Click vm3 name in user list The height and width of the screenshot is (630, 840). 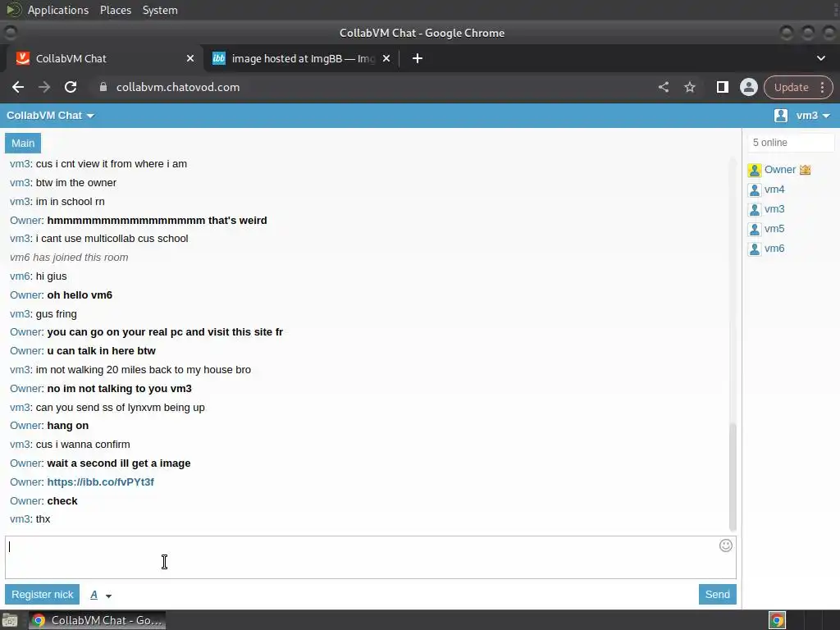774,209
